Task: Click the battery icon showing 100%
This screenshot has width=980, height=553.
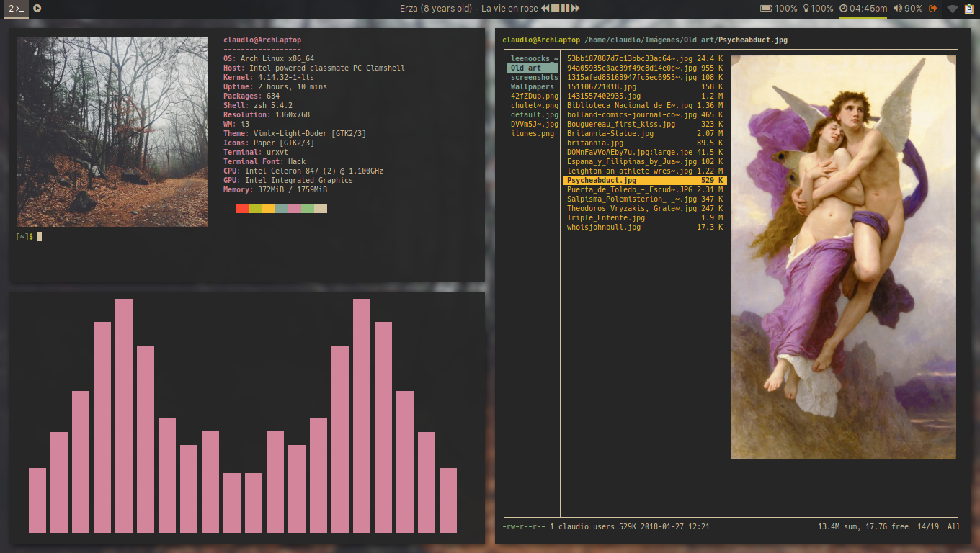Action: (x=767, y=9)
